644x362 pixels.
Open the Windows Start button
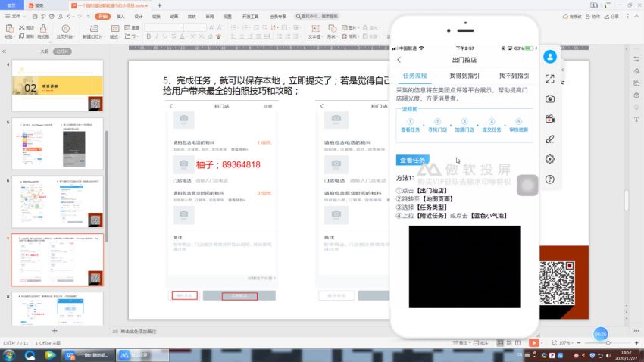tap(9, 355)
